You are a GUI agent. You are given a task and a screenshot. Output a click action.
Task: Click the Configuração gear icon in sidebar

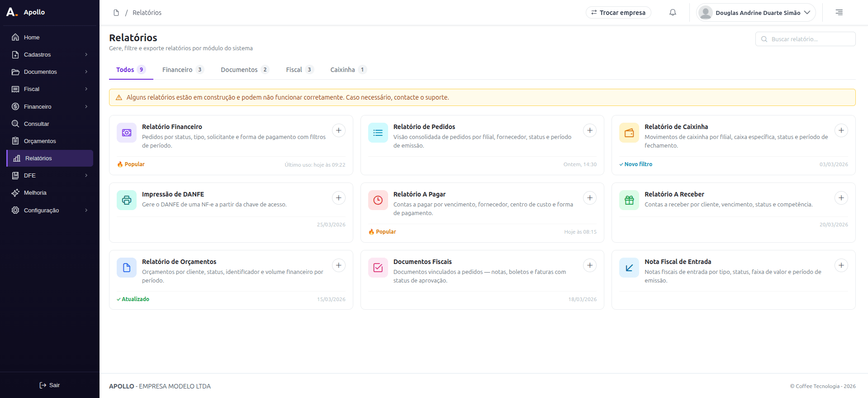pyautogui.click(x=15, y=210)
